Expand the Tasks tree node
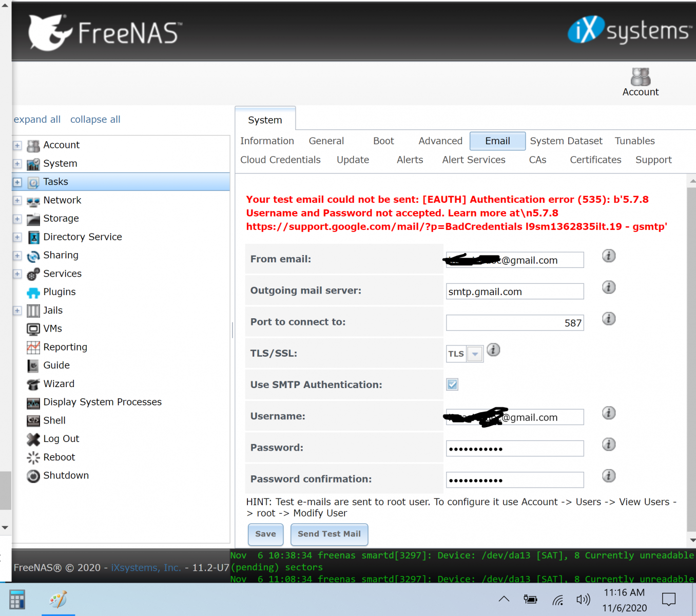696x616 pixels. tap(17, 182)
